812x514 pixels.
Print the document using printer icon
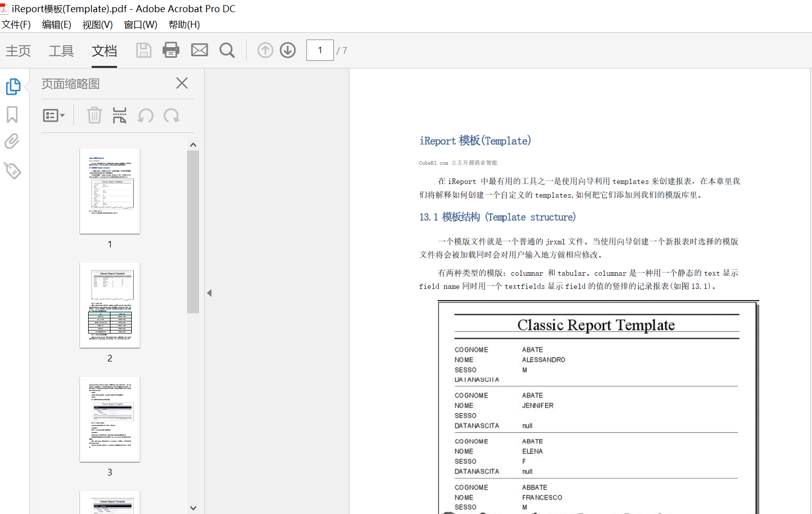(x=171, y=50)
